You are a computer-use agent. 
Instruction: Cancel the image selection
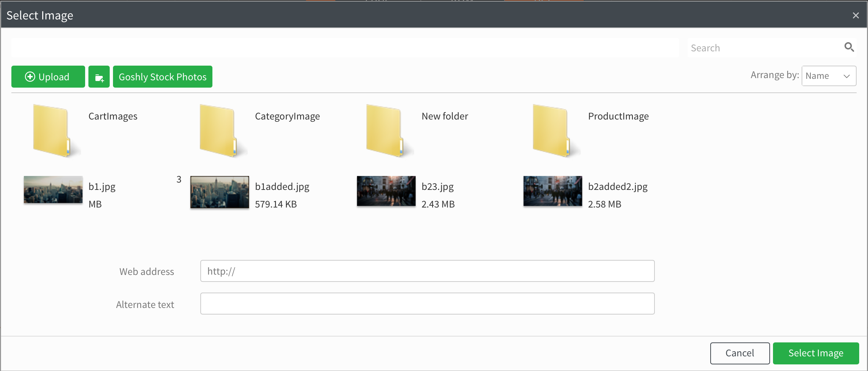pos(740,353)
